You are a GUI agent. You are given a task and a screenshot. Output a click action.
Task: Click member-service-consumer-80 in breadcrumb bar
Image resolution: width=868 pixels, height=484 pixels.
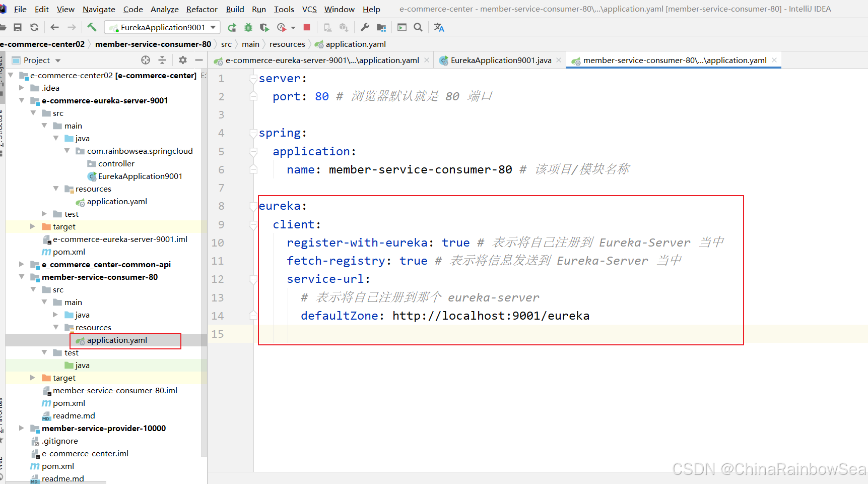[153, 44]
